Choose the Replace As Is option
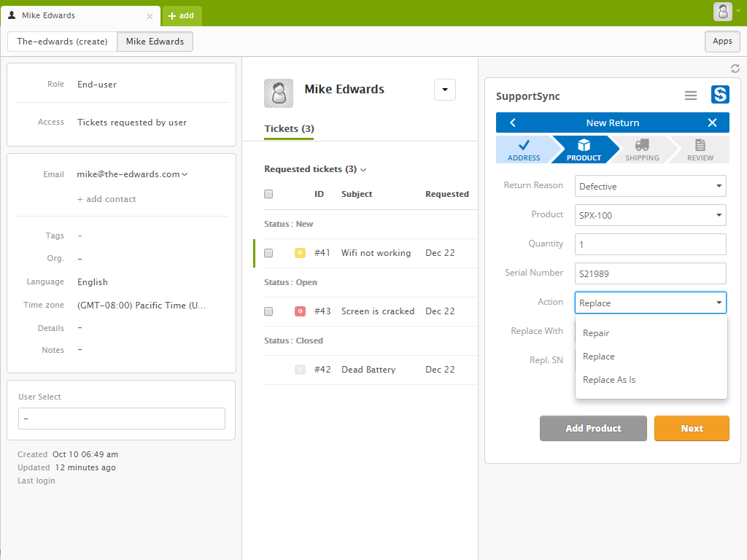 coord(609,380)
